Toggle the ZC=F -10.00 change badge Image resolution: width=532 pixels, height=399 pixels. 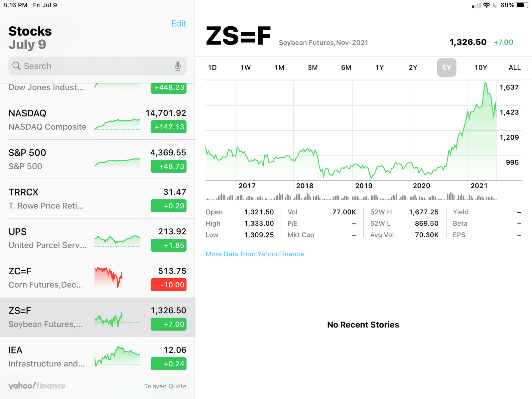point(169,285)
